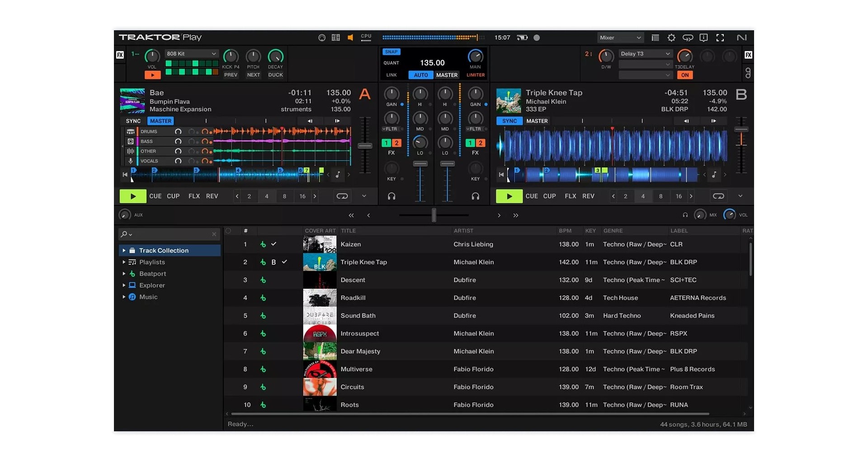Image resolution: width=868 pixels, height=462 pixels.
Task: Expand deck A advanced panel chevron
Action: click(364, 196)
